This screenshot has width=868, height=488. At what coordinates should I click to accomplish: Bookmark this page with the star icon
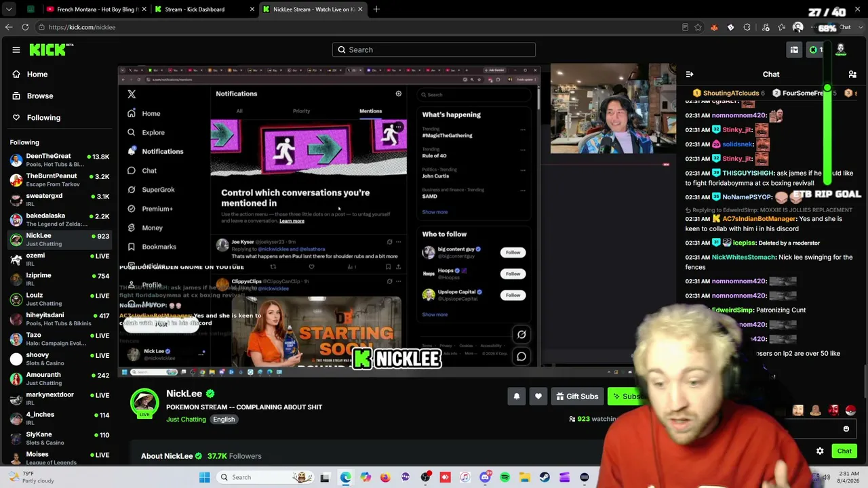(698, 27)
